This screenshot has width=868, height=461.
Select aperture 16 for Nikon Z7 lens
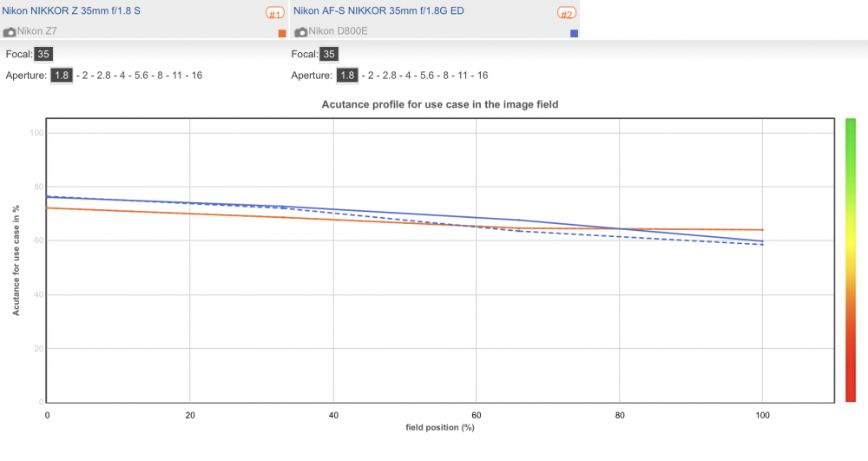click(x=196, y=76)
